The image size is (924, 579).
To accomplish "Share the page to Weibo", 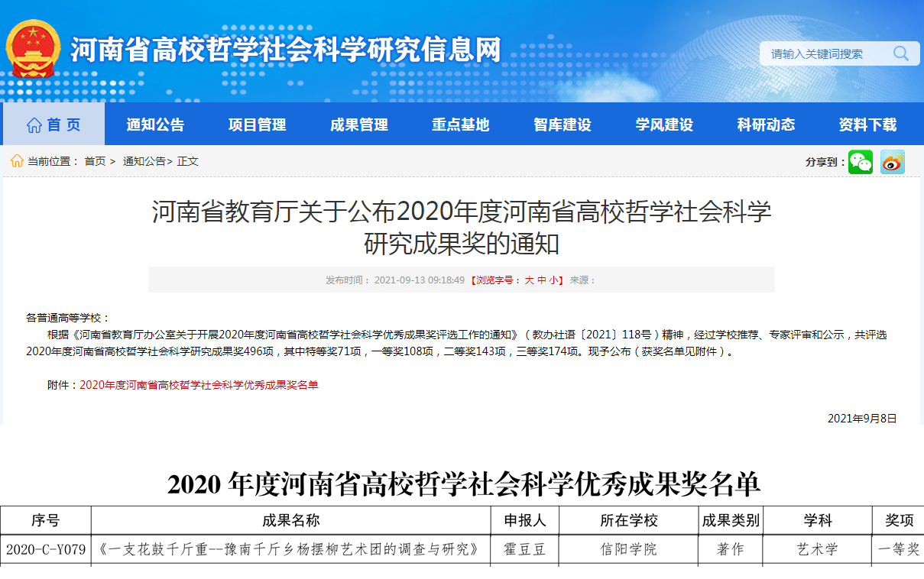I will (892, 162).
